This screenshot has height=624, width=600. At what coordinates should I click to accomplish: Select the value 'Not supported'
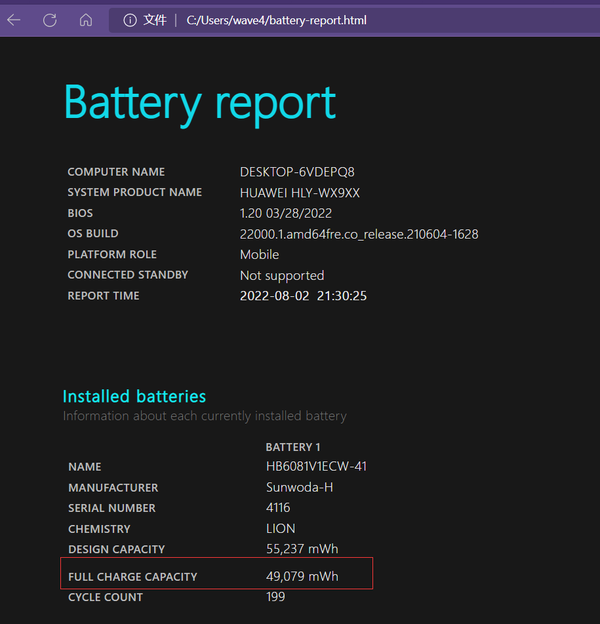point(282,275)
